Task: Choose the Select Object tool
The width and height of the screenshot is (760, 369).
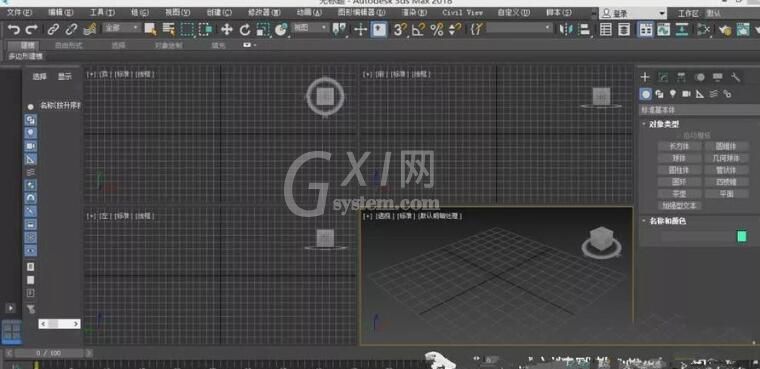Action: point(150,30)
